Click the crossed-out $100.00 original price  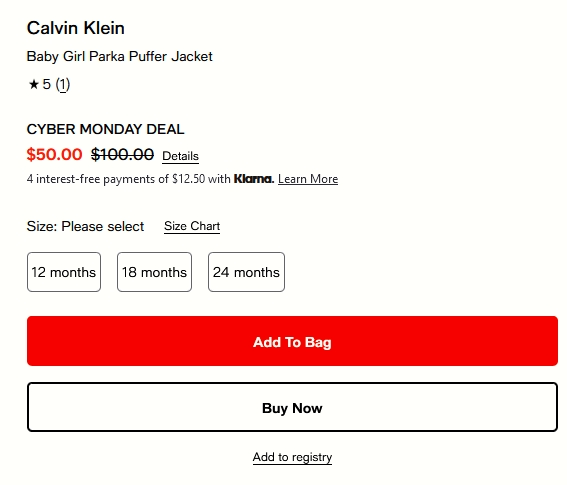[x=123, y=154]
